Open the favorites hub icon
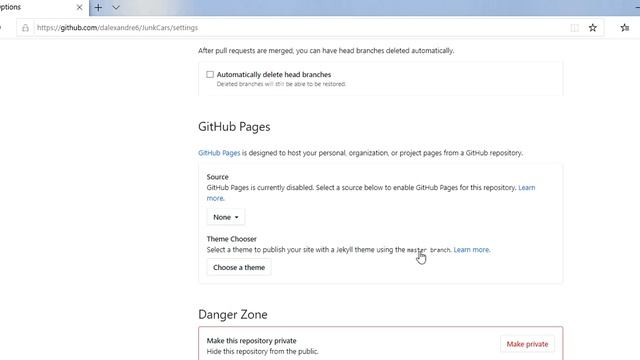 [x=624, y=28]
